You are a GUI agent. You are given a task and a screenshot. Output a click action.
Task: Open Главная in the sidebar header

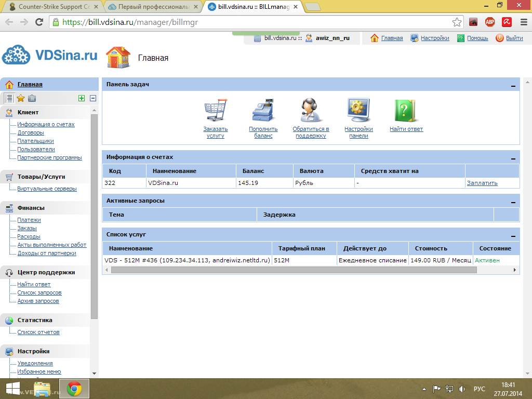coord(30,85)
